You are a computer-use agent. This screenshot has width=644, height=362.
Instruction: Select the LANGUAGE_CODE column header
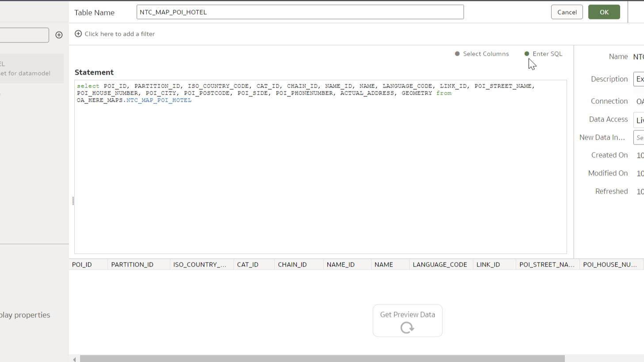440,264
